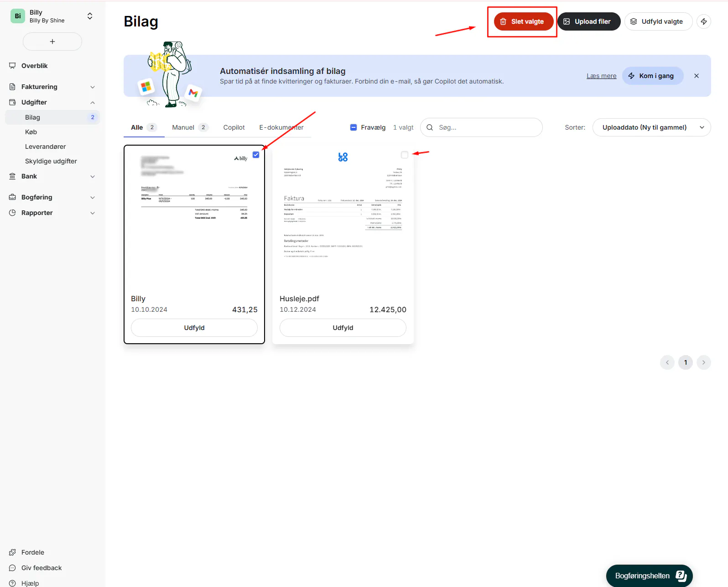728x587 pixels.
Task: Click the Husleje.pdf file name
Action: click(299, 299)
